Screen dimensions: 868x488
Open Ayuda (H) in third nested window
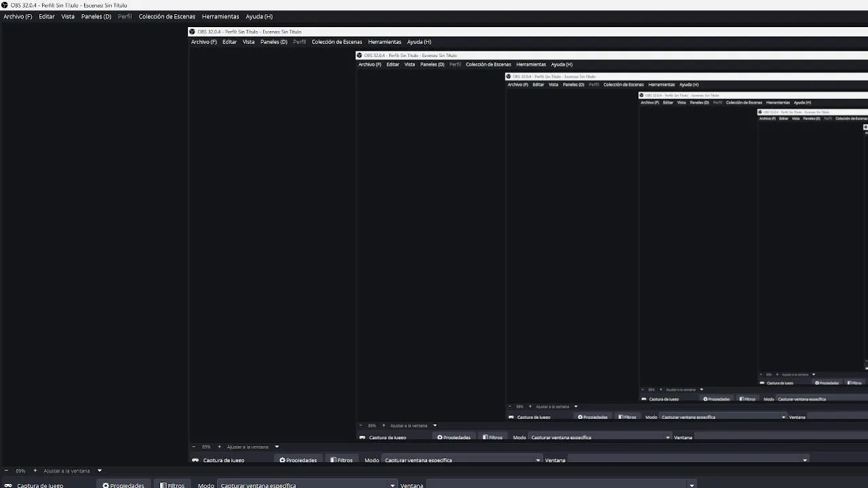(x=689, y=85)
